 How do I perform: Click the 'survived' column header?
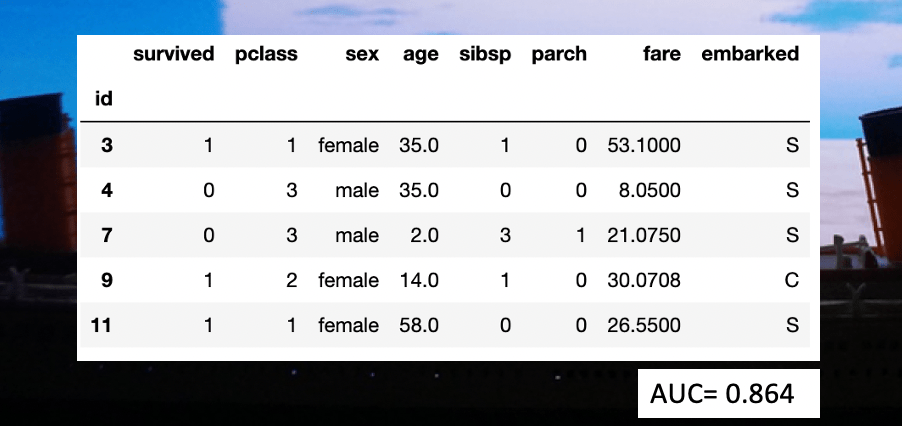point(173,55)
